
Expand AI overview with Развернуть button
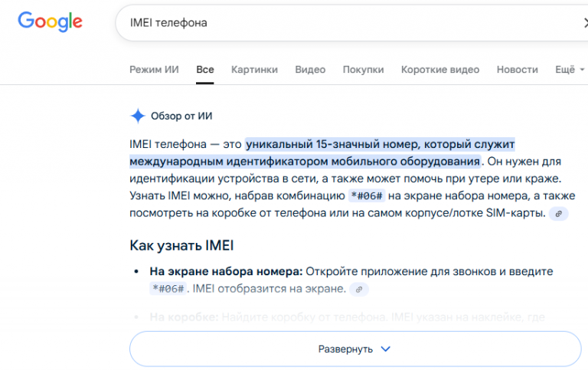(354, 349)
